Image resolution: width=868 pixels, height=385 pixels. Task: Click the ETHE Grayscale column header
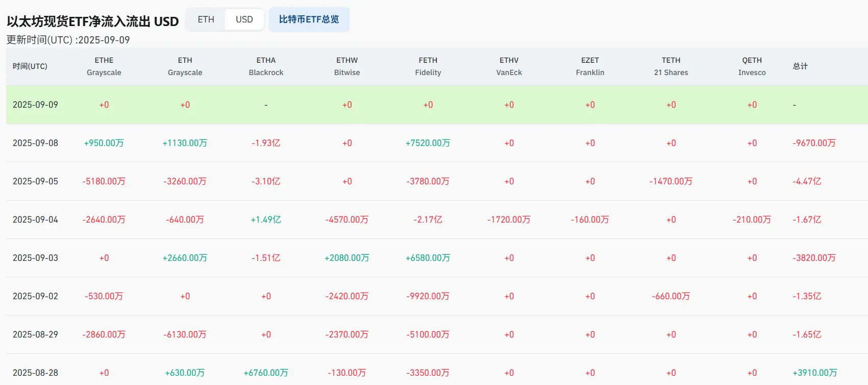click(x=104, y=66)
